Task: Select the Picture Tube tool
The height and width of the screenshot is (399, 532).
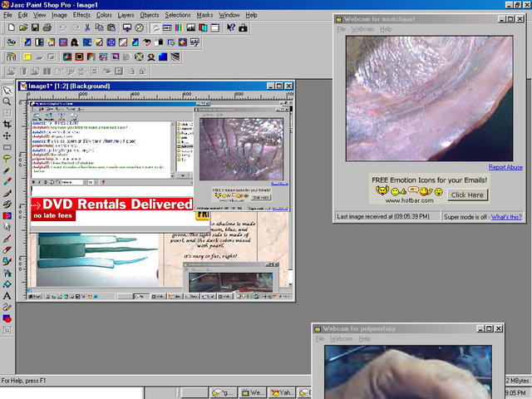Action: click(7, 262)
